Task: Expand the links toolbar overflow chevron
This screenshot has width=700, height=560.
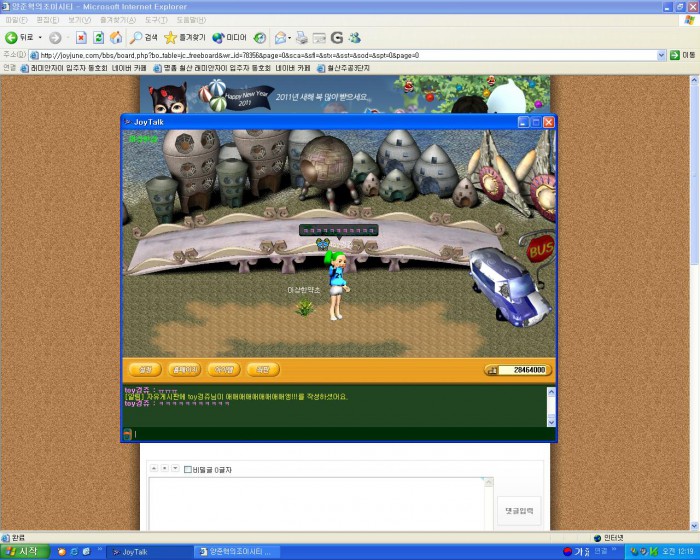Action: click(692, 68)
